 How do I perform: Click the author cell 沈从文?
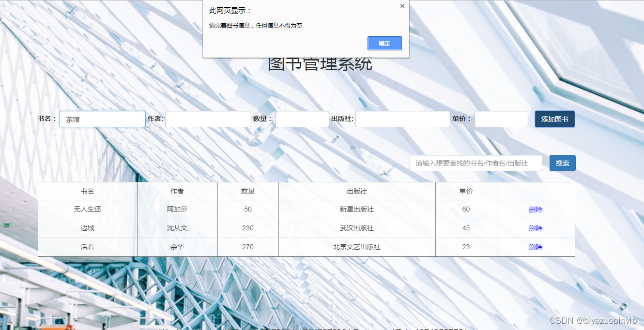tap(177, 228)
